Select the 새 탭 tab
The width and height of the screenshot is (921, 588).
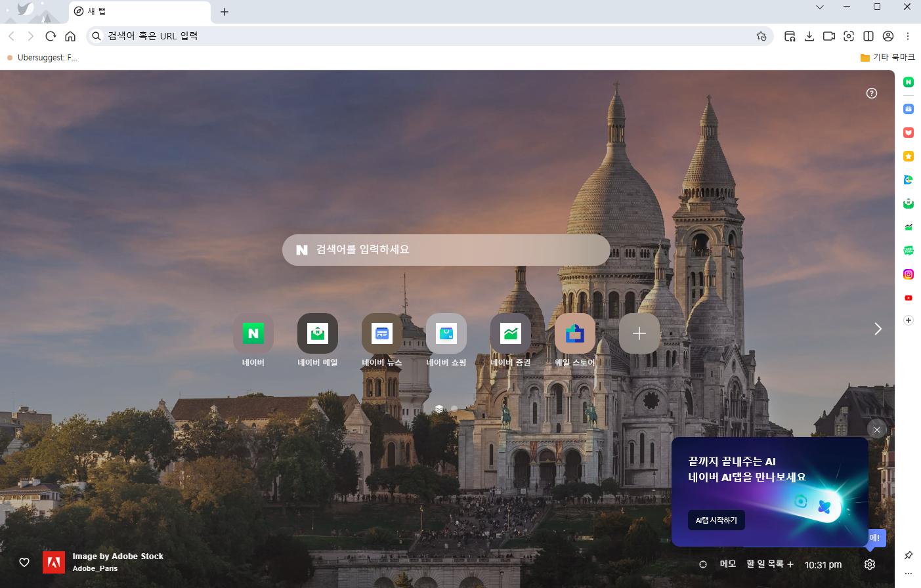tap(140, 12)
